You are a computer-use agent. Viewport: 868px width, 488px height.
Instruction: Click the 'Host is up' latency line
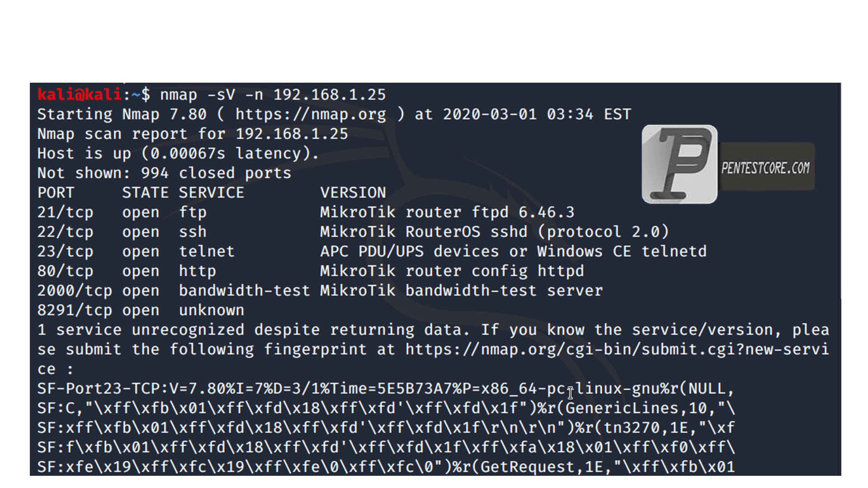point(178,154)
